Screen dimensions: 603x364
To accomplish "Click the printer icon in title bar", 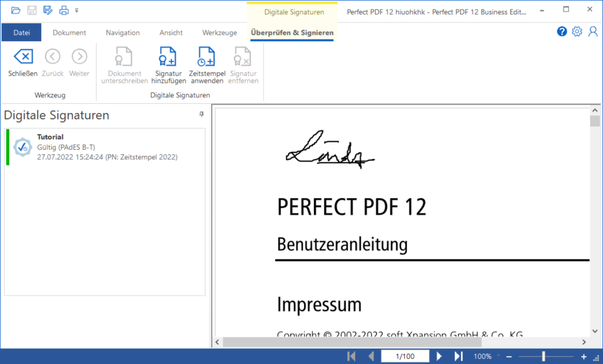I will coord(63,10).
